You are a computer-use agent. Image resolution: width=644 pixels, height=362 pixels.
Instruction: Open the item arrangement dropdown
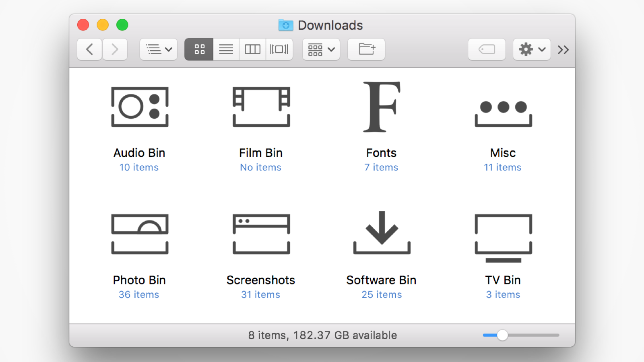click(x=321, y=49)
